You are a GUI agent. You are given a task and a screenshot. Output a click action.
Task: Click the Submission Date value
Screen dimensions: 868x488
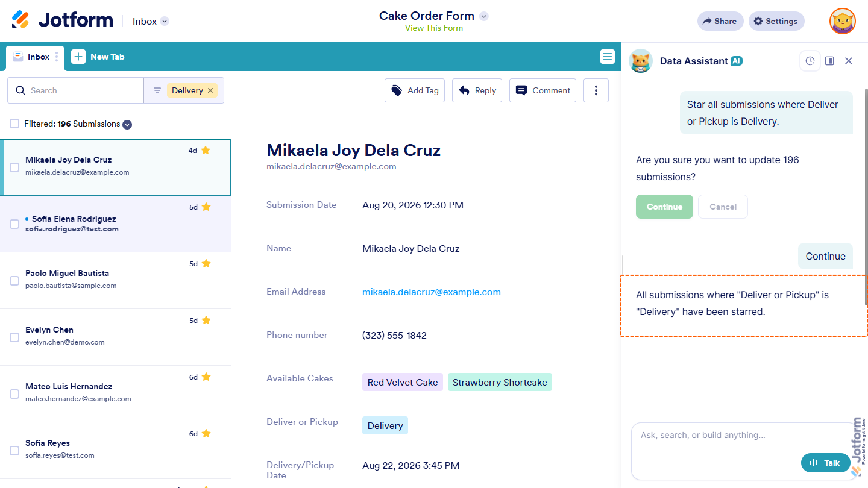[413, 205]
